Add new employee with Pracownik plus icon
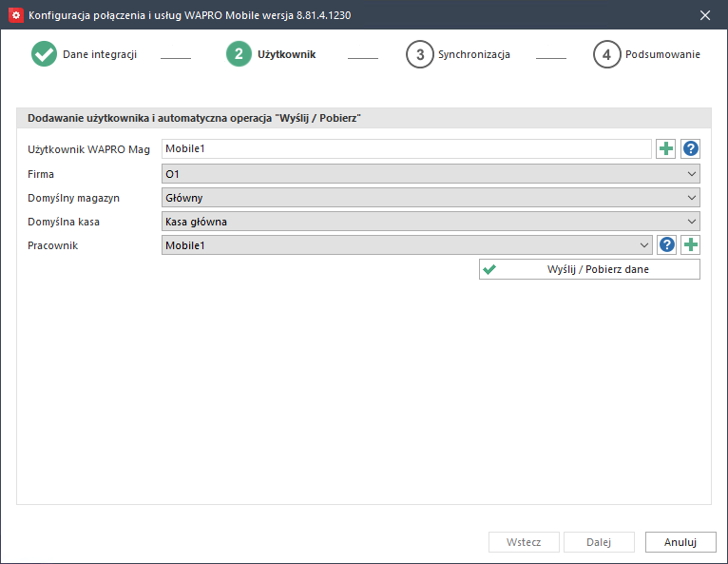This screenshot has width=728, height=564. (690, 244)
